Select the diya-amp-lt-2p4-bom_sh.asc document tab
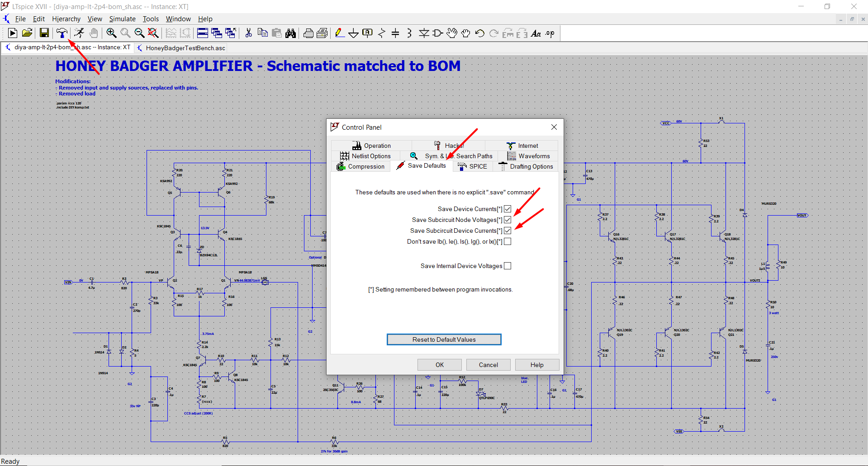Screen dimensions: 868x466 tap(68, 47)
